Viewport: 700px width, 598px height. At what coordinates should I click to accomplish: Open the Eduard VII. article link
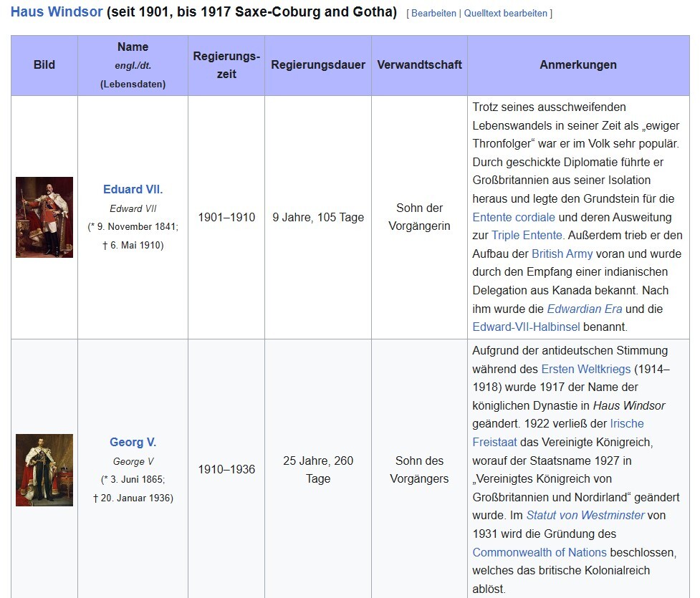133,189
